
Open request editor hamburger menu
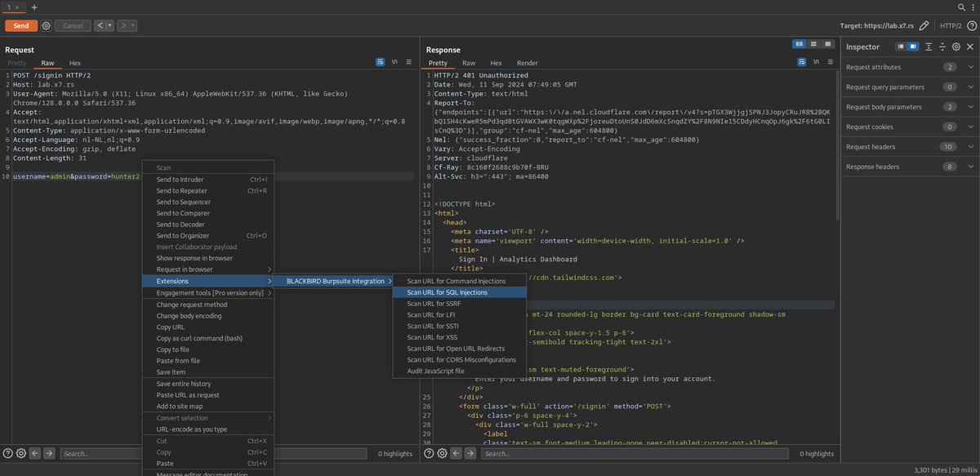coord(408,62)
